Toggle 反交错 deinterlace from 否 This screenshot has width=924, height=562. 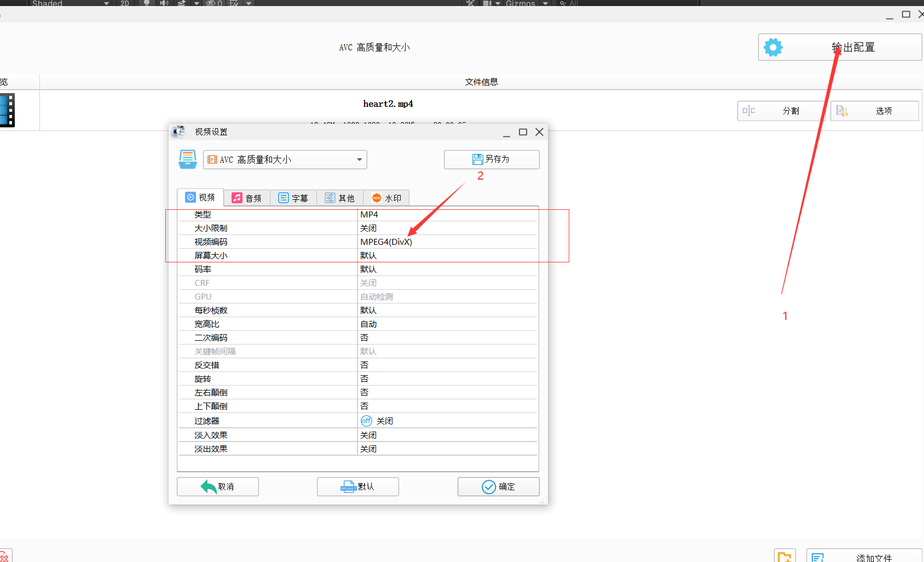pos(365,365)
